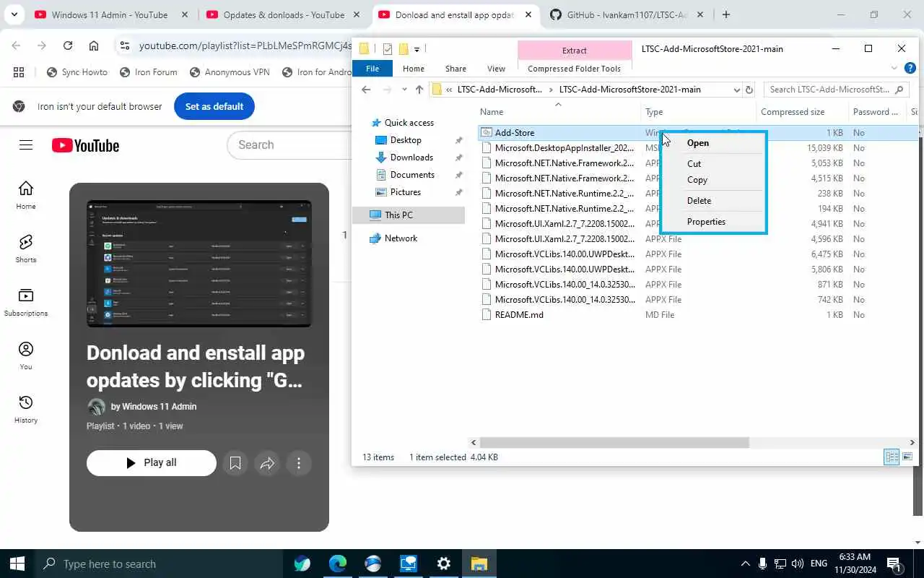Click the browser home button

(94, 46)
